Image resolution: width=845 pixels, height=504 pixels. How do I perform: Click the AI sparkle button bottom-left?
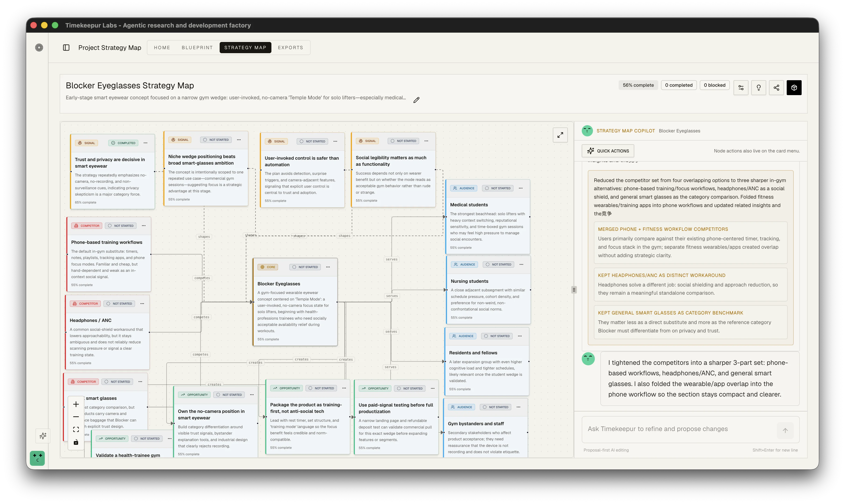[43, 436]
